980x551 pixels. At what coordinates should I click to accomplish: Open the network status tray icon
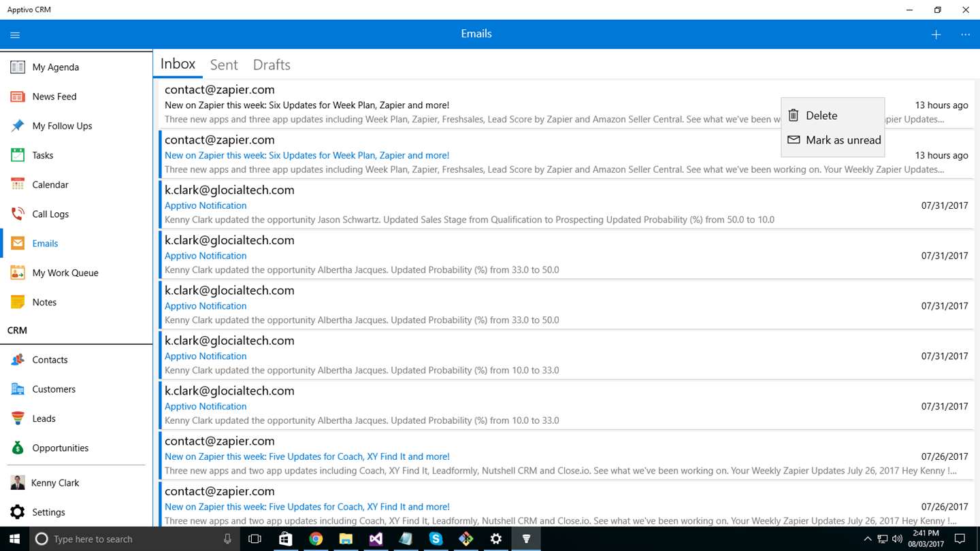pyautogui.click(x=882, y=539)
